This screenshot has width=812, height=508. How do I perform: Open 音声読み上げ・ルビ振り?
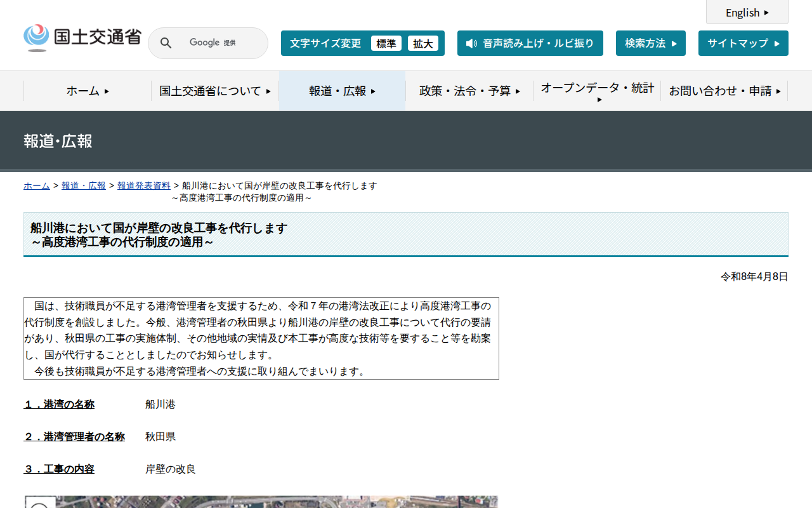(530, 43)
